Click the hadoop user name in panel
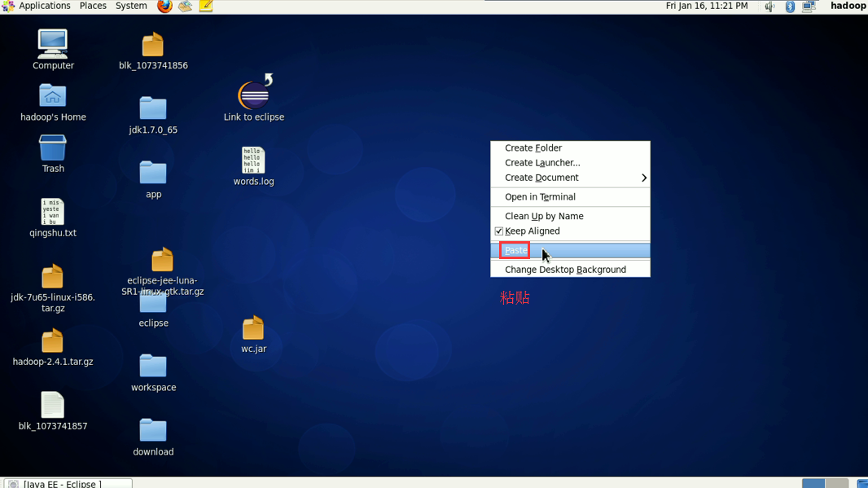The image size is (868, 488). click(848, 6)
